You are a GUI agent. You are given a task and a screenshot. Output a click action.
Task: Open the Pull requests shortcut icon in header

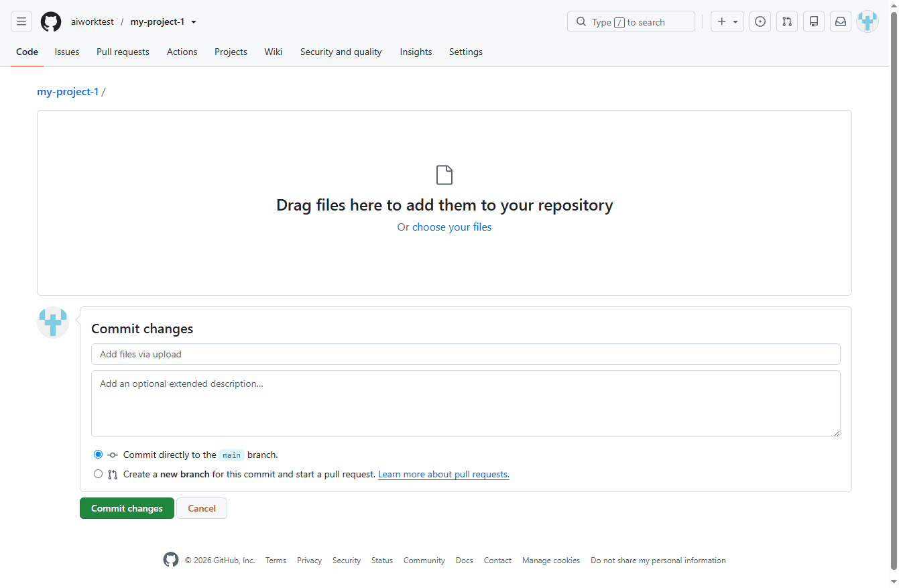787,21
